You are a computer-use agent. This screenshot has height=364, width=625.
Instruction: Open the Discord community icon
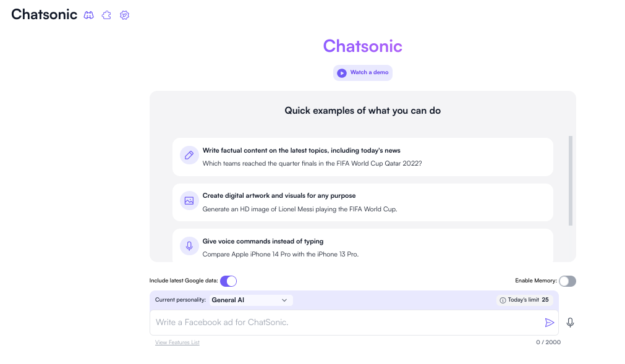89,15
